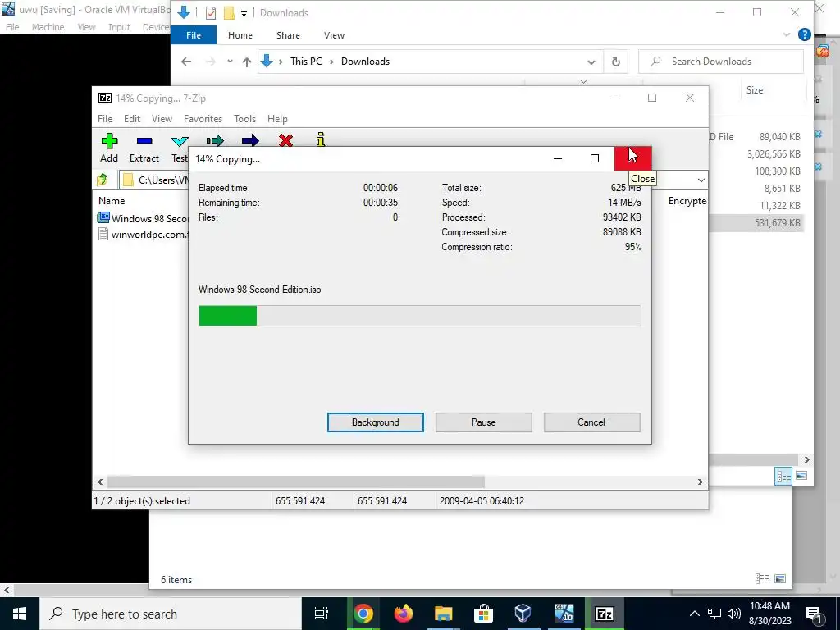Open 7-Zip Tools menu
840x630 pixels.
tap(244, 119)
